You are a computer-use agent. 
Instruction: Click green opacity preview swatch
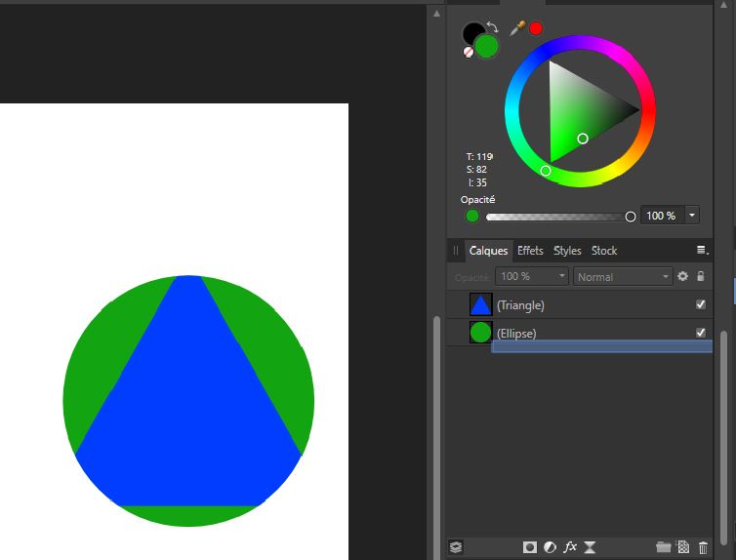[472, 216]
